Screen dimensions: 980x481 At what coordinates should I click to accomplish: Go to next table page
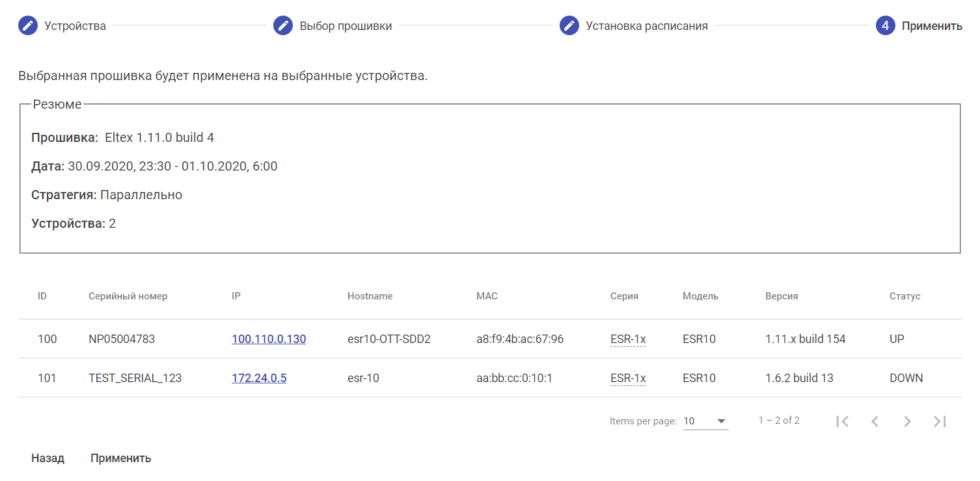pyautogui.click(x=907, y=421)
